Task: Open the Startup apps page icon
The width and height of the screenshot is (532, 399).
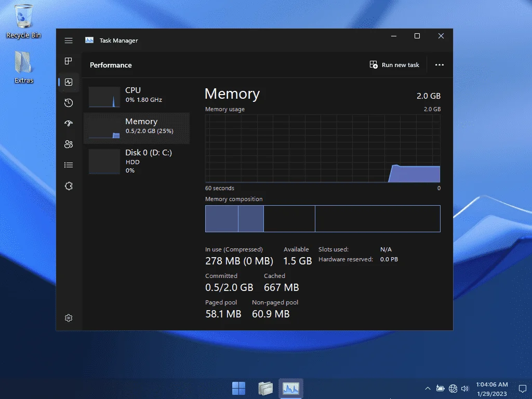Action: click(69, 124)
